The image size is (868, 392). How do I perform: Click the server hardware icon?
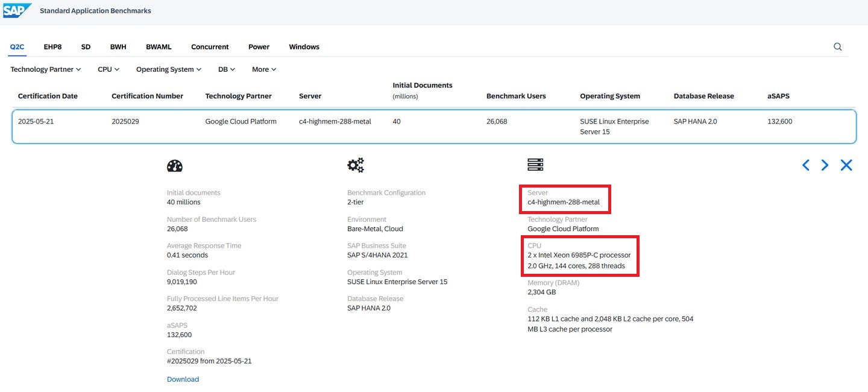click(535, 165)
